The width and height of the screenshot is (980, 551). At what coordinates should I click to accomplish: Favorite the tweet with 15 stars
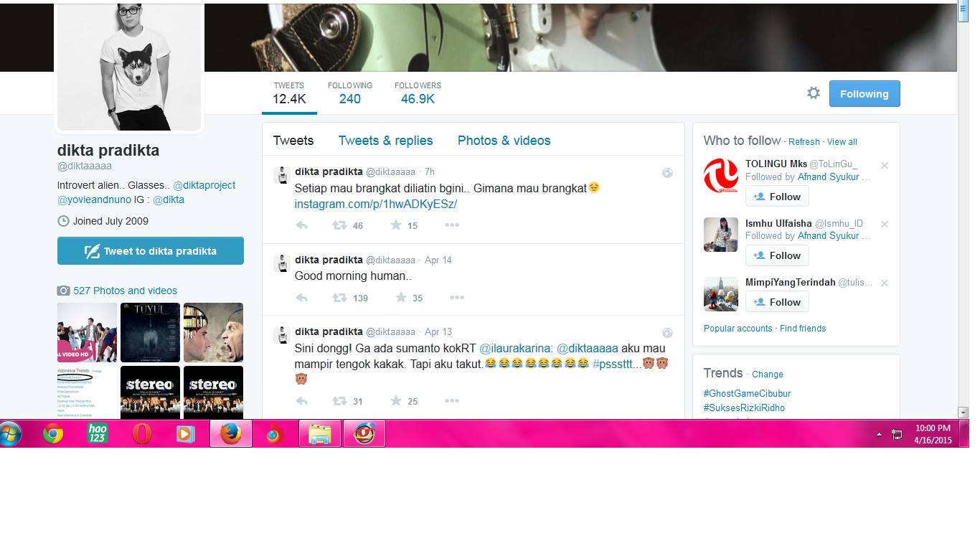pyautogui.click(x=395, y=225)
